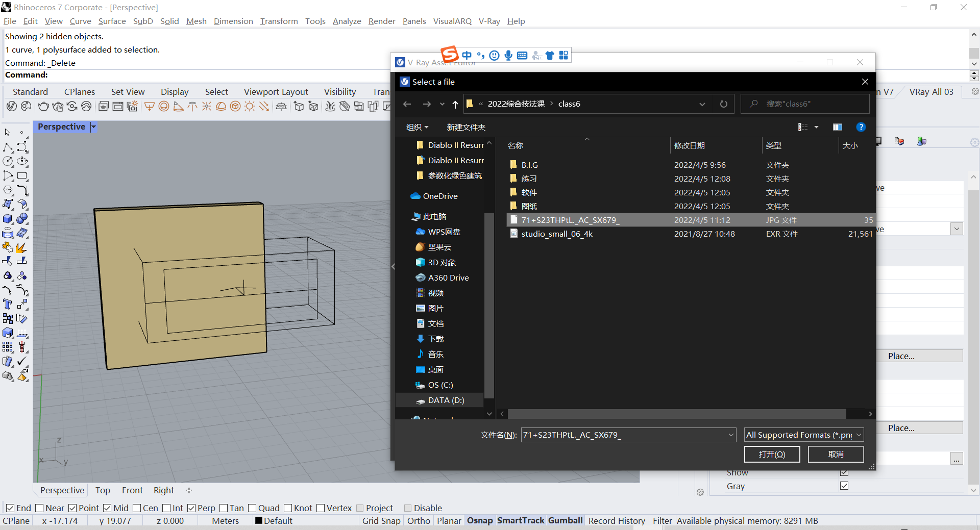Viewport: 980px width, 530px height.
Task: Select the Box solid tool
Action: coord(8,219)
